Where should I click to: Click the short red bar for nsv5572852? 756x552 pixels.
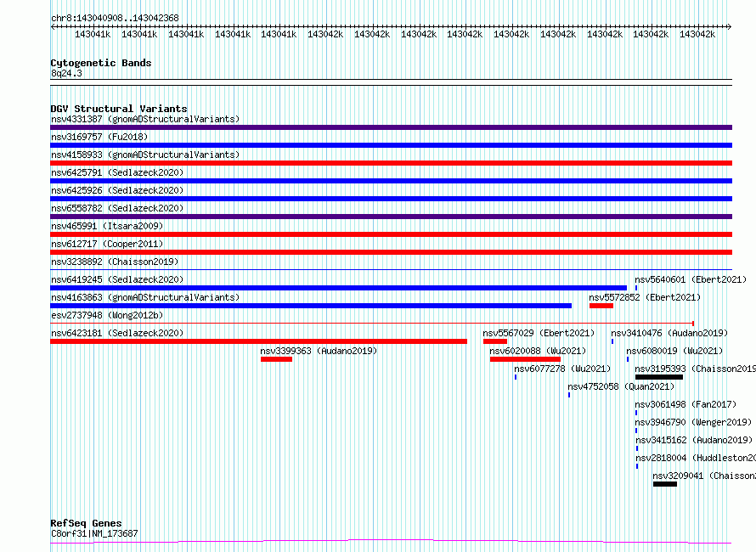point(601,306)
